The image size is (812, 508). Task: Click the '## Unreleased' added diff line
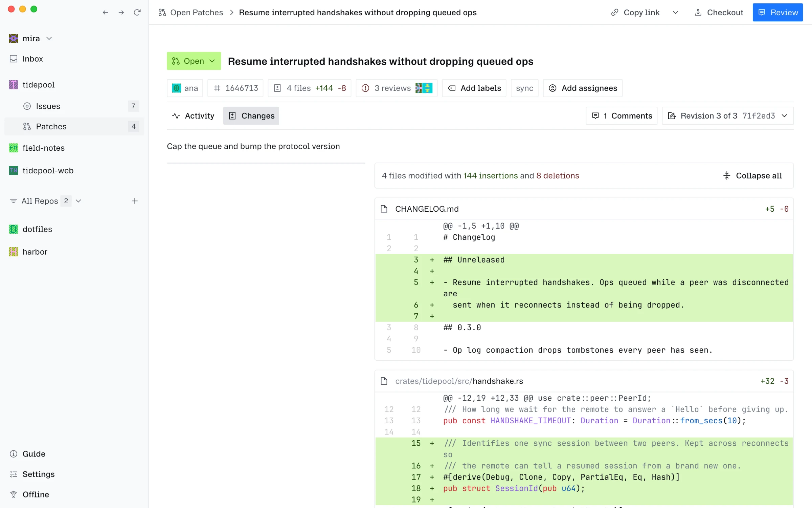(584, 260)
